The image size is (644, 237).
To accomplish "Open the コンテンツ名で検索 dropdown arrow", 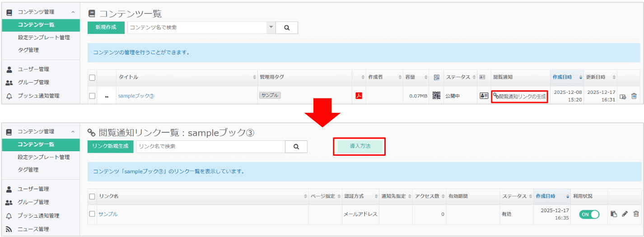I will [x=271, y=28].
